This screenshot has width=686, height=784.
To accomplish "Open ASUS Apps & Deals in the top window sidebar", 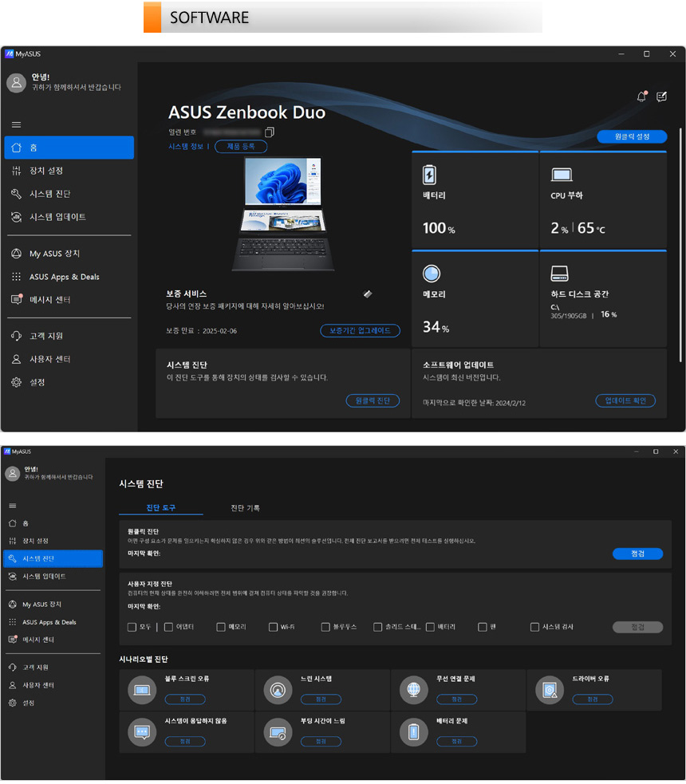I will pyautogui.click(x=64, y=277).
